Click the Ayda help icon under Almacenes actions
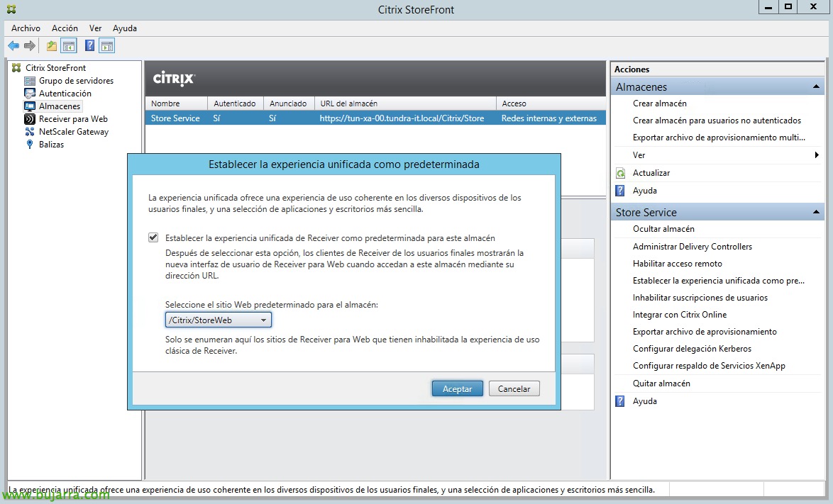 coord(620,191)
